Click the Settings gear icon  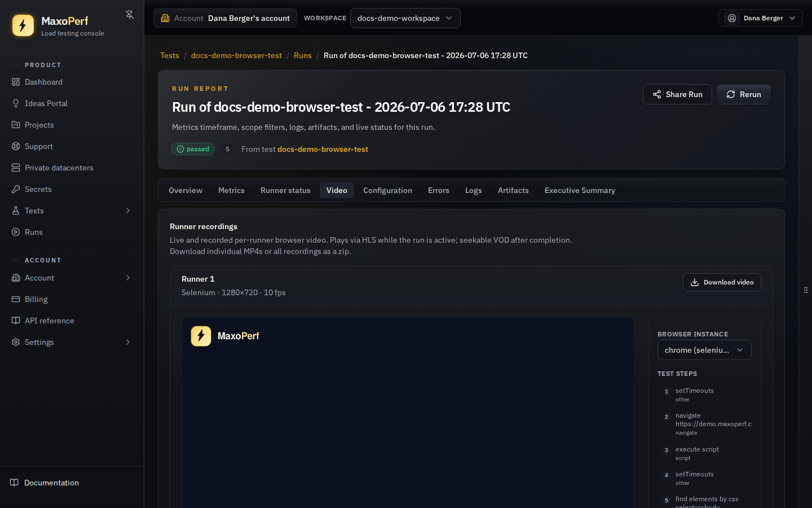click(16, 342)
